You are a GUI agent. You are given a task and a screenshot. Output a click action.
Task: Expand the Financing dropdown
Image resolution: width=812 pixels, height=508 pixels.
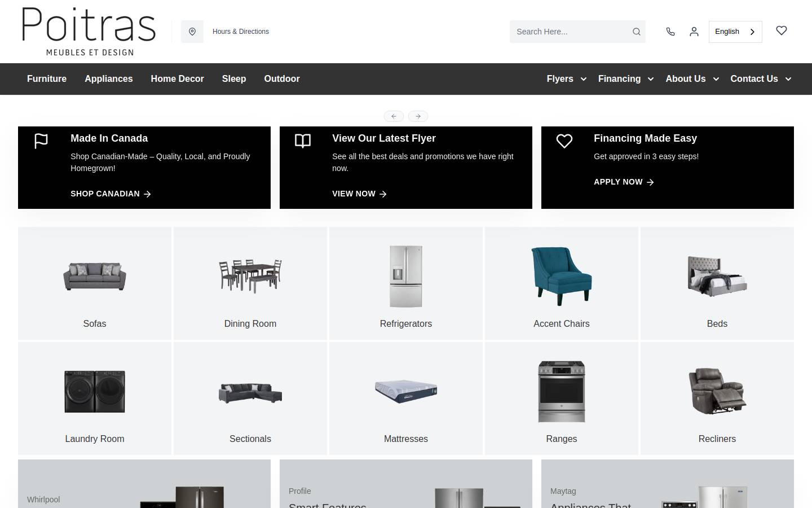point(626,79)
